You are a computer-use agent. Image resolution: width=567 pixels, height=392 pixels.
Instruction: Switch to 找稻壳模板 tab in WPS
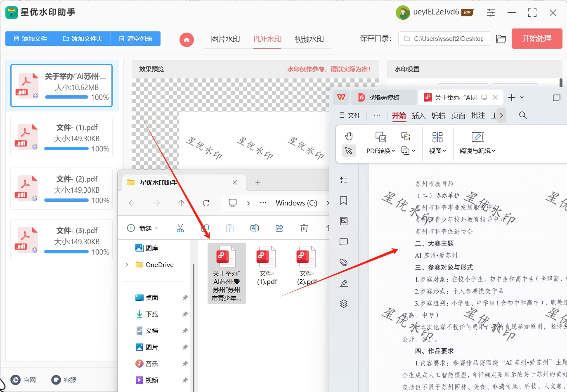[384, 97]
